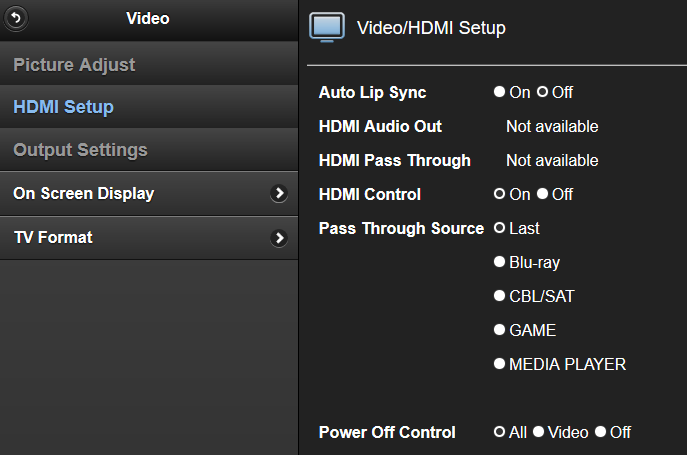Screen dimensions: 687x455
Task: Click the monitor icon next to Video/HDMI Setup
Action: [327, 28]
